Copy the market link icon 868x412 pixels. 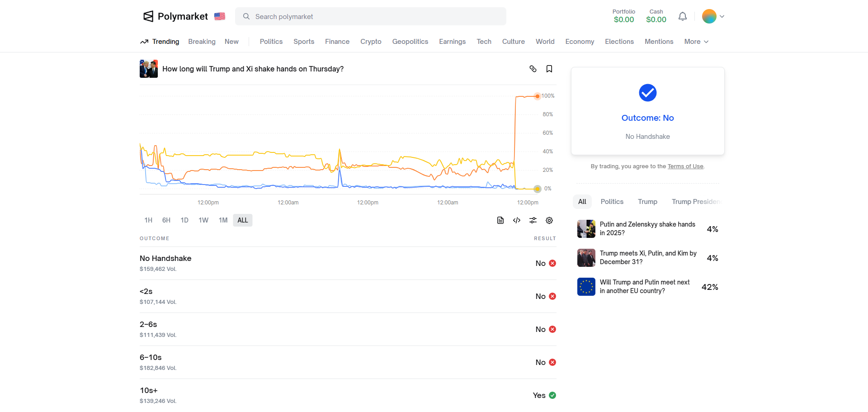click(x=533, y=69)
